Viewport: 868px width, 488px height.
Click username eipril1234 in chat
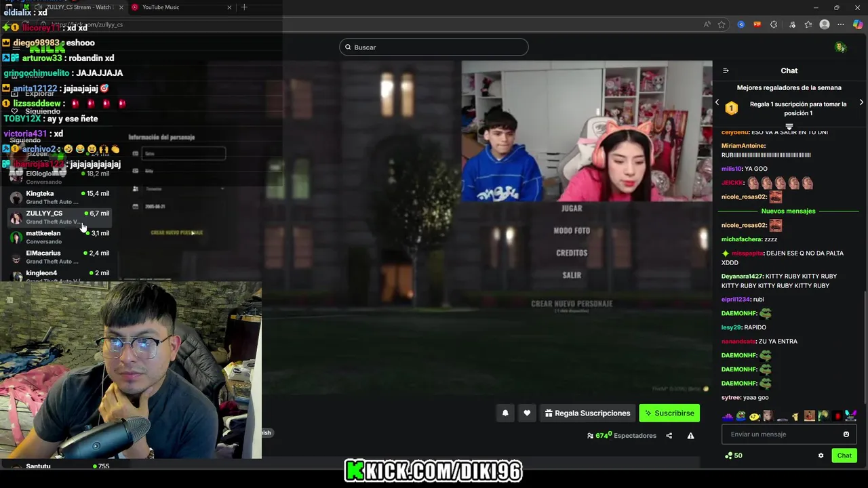point(736,300)
